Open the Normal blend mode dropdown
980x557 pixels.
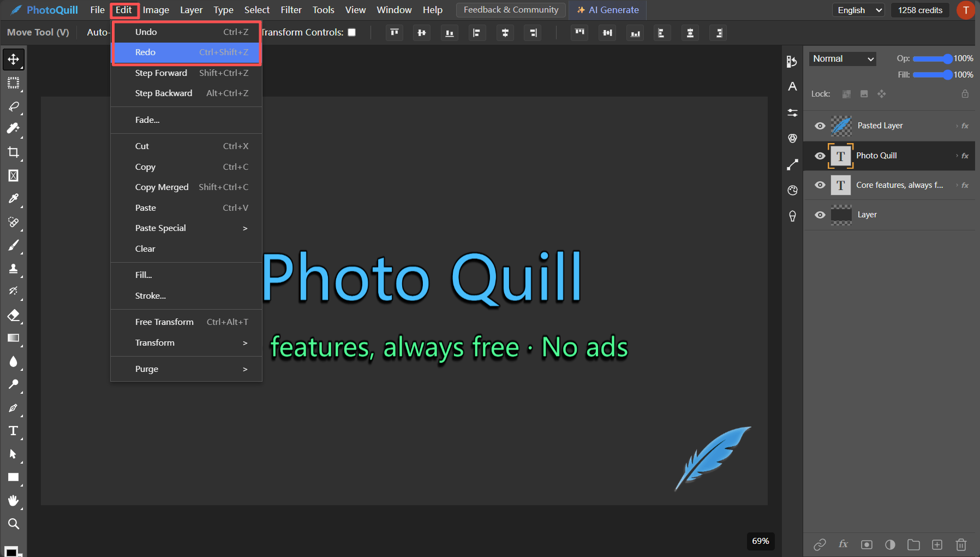pos(842,58)
